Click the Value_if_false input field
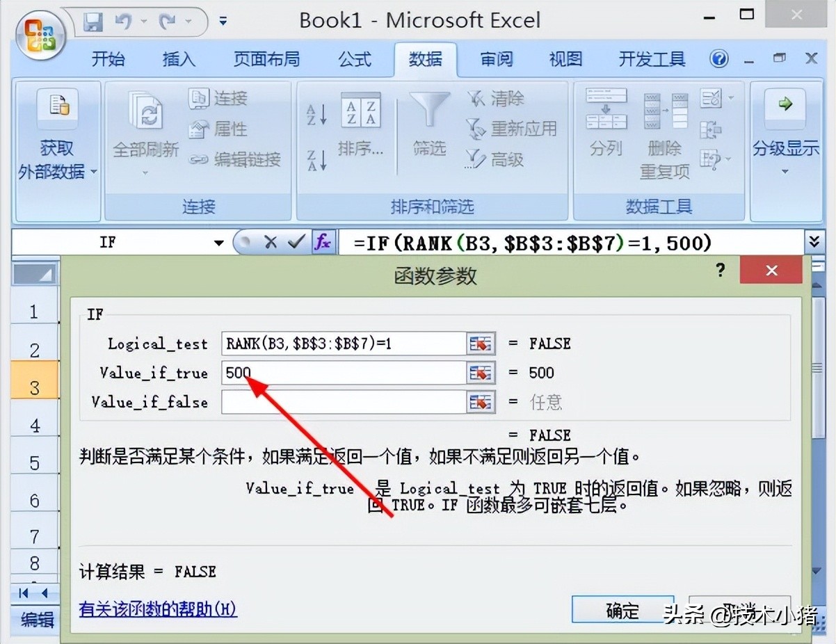This screenshot has height=644, width=836. click(344, 401)
